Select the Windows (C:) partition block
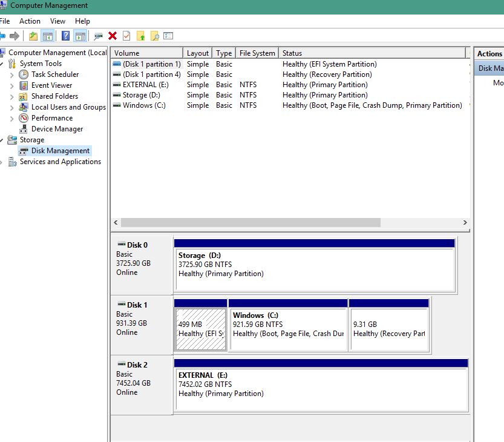This screenshot has height=442, width=504. (288, 325)
